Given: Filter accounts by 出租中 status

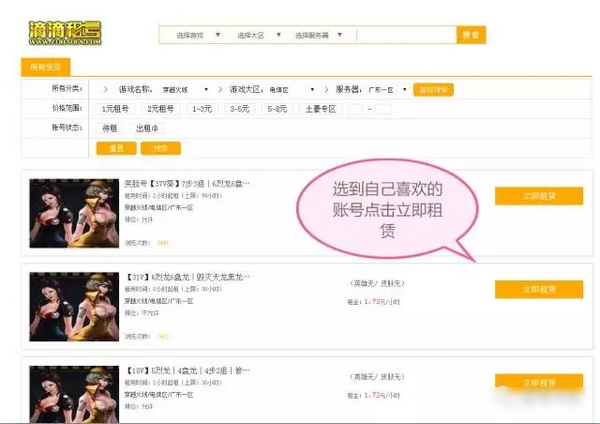Looking at the screenshot, I should 147,129.
